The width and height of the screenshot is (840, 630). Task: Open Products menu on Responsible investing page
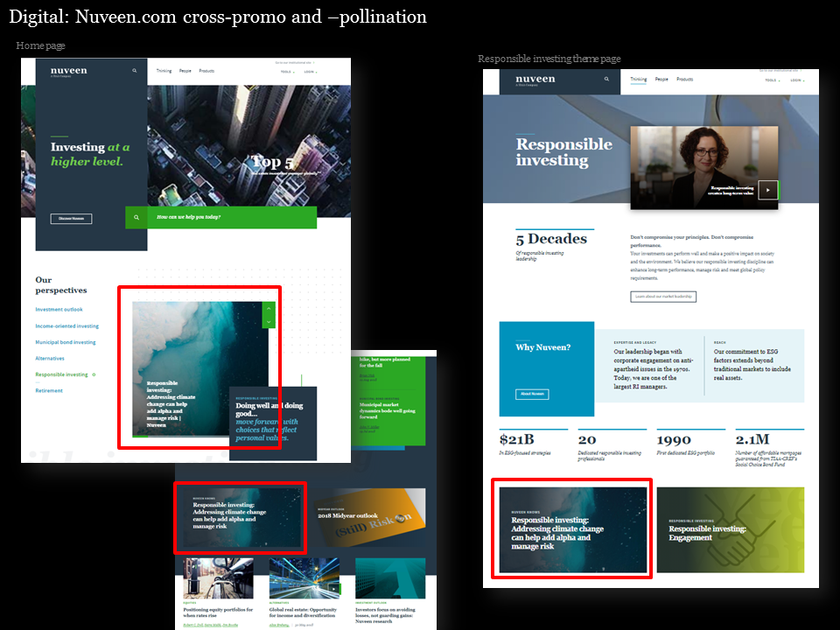coord(684,80)
